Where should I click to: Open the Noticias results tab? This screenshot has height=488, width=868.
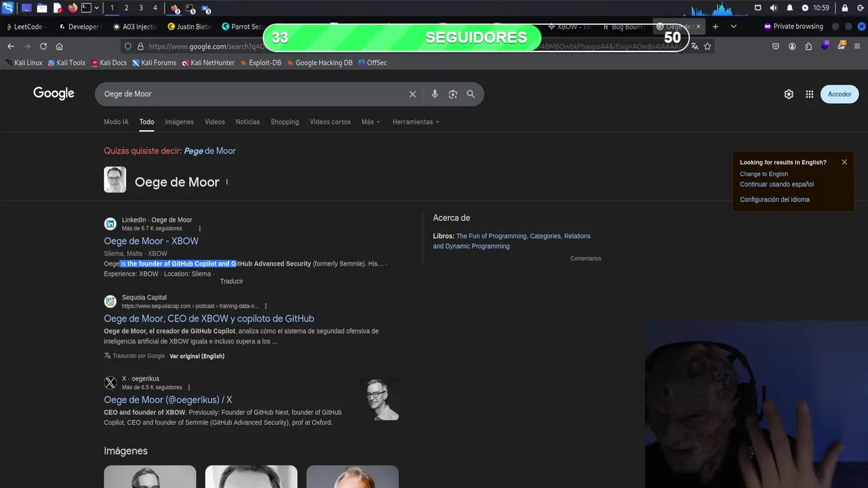(x=248, y=122)
